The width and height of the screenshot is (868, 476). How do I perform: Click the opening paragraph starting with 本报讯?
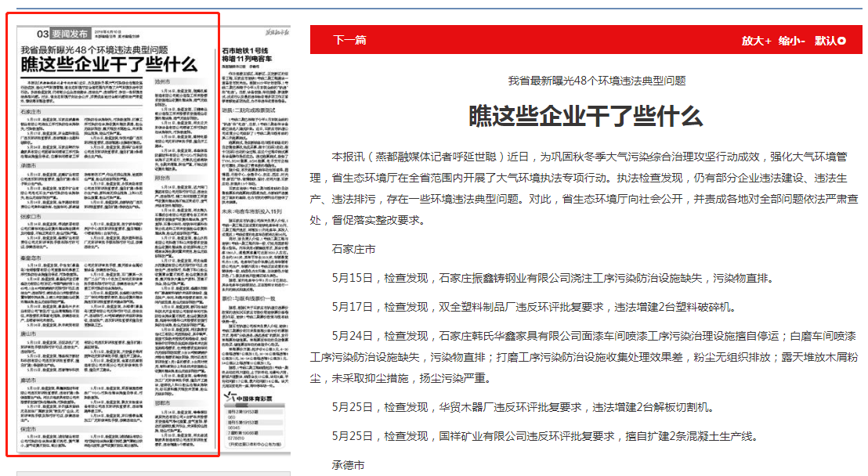tap(585, 189)
